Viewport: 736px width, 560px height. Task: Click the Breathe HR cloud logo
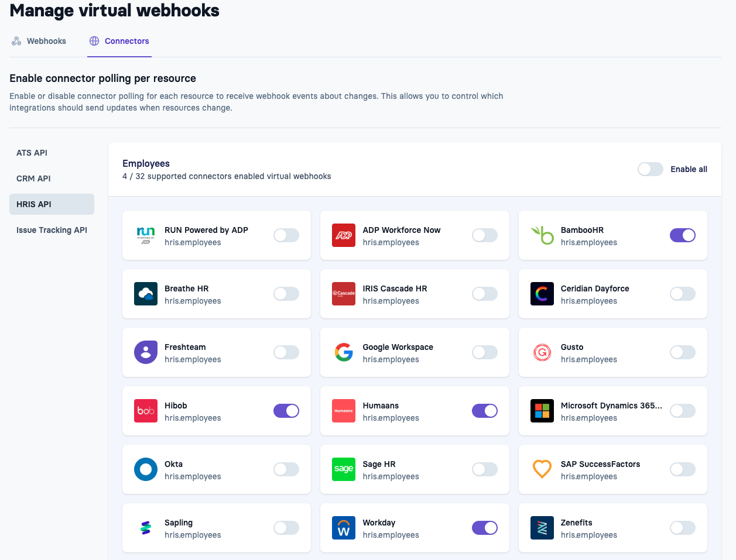[x=146, y=294]
